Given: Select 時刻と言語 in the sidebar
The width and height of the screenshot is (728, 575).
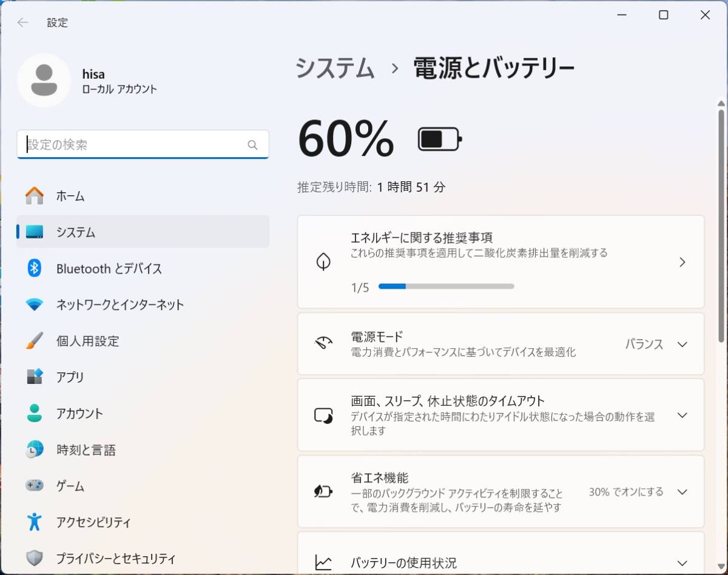Looking at the screenshot, I should coord(86,450).
